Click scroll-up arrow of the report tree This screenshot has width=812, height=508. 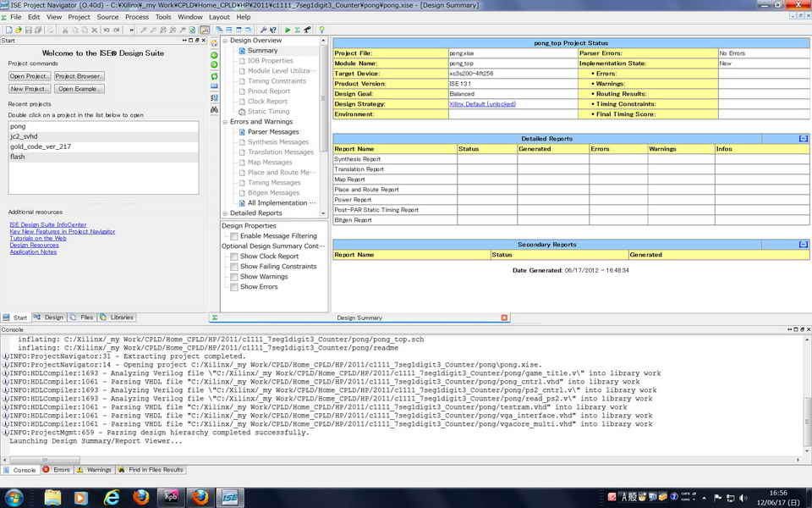click(324, 41)
